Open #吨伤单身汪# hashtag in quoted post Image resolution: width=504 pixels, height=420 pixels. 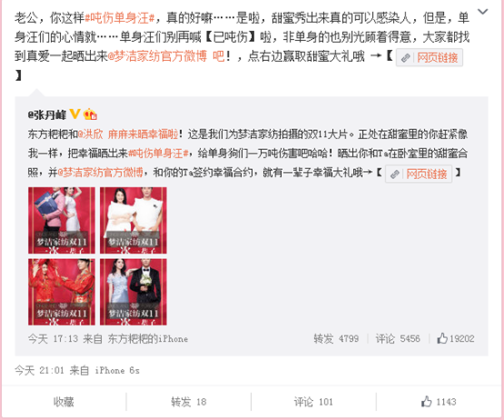[x=158, y=154]
